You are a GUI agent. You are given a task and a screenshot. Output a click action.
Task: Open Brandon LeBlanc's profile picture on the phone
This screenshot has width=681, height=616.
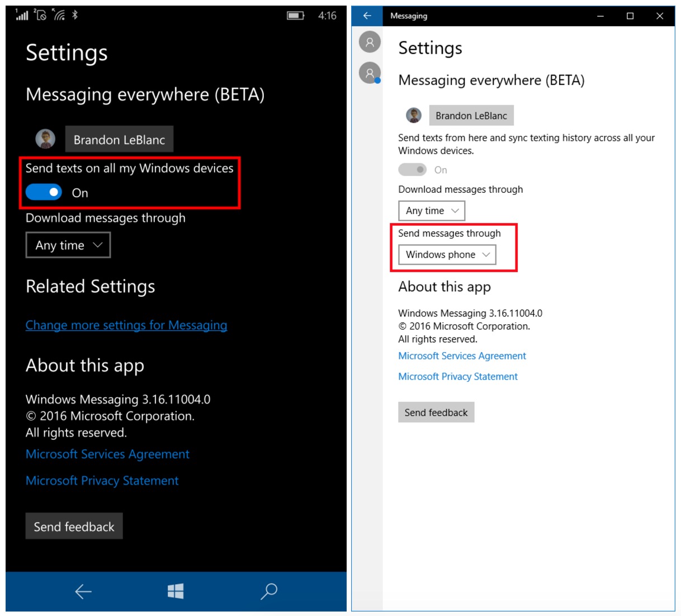45,139
